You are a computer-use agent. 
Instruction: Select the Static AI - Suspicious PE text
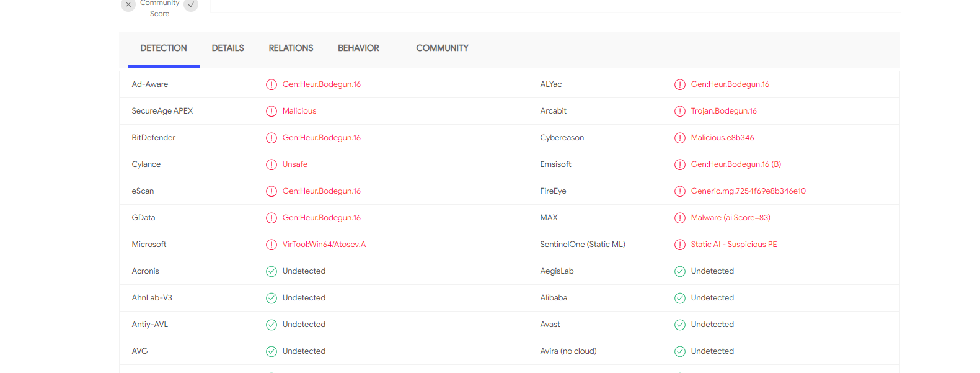(x=734, y=245)
